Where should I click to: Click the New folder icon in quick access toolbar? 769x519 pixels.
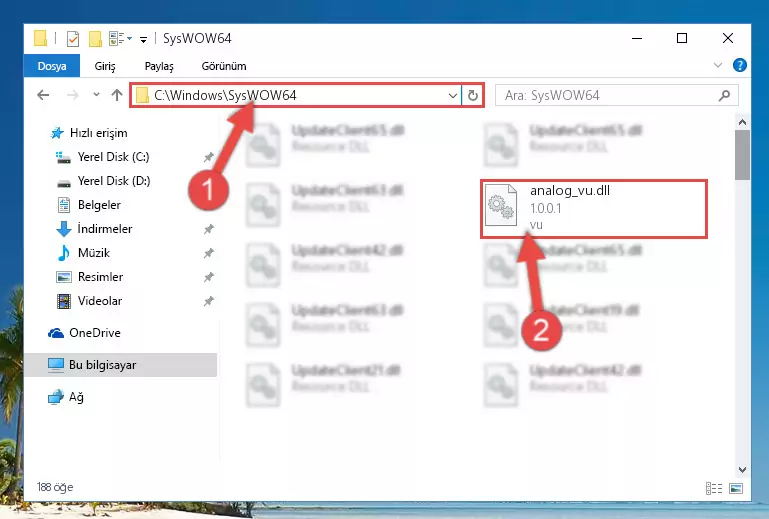click(95, 38)
